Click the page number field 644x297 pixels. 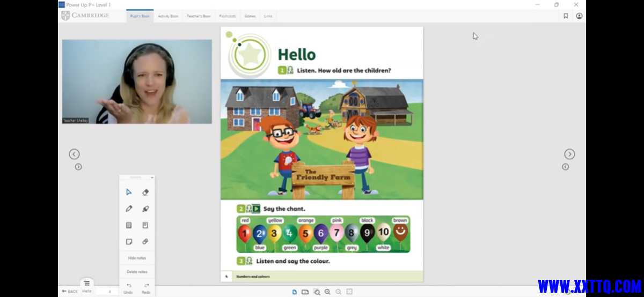point(110,291)
